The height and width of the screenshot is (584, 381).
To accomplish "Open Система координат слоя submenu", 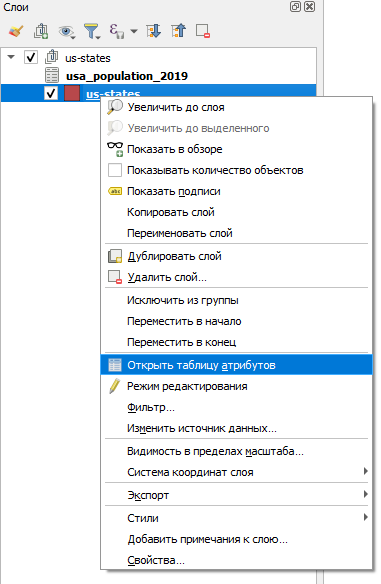I will point(236,472).
